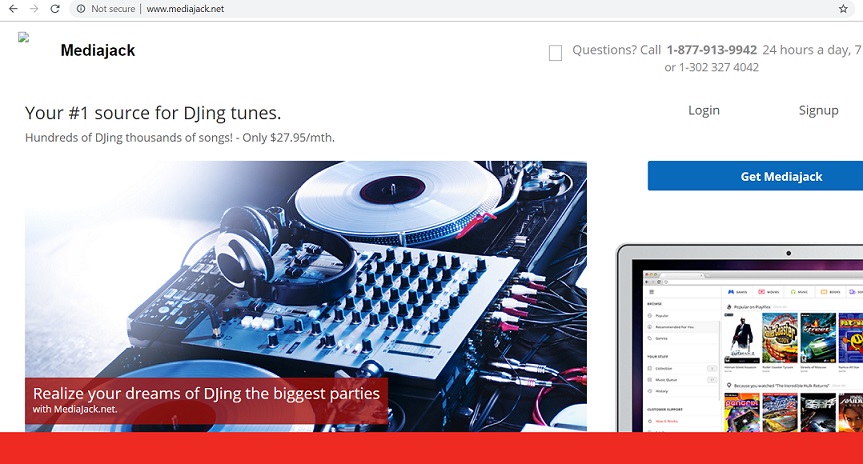Click the 1-302 327 4042 phone number

tap(719, 67)
